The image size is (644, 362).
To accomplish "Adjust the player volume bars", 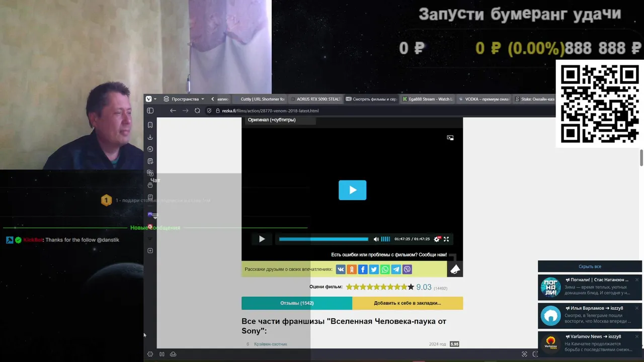I will click(385, 239).
